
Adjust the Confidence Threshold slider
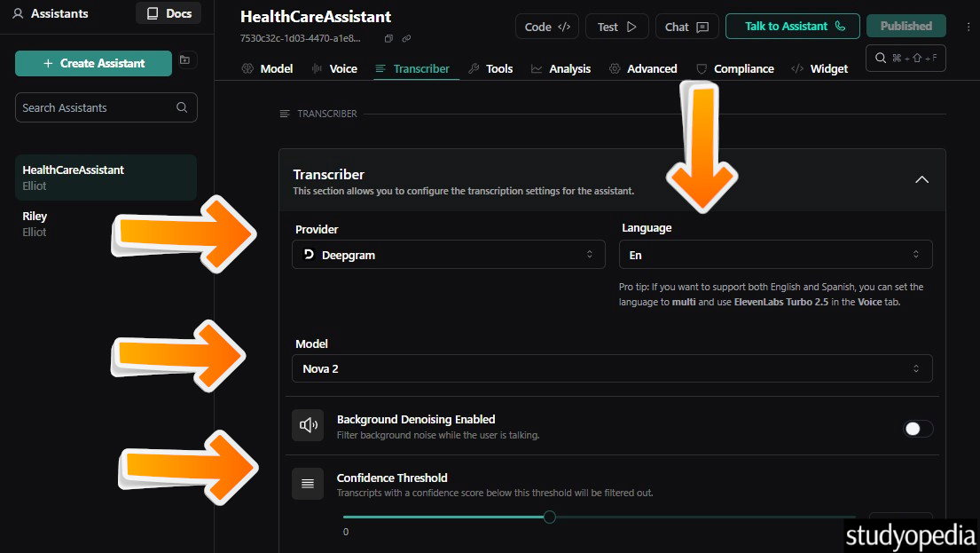click(549, 517)
